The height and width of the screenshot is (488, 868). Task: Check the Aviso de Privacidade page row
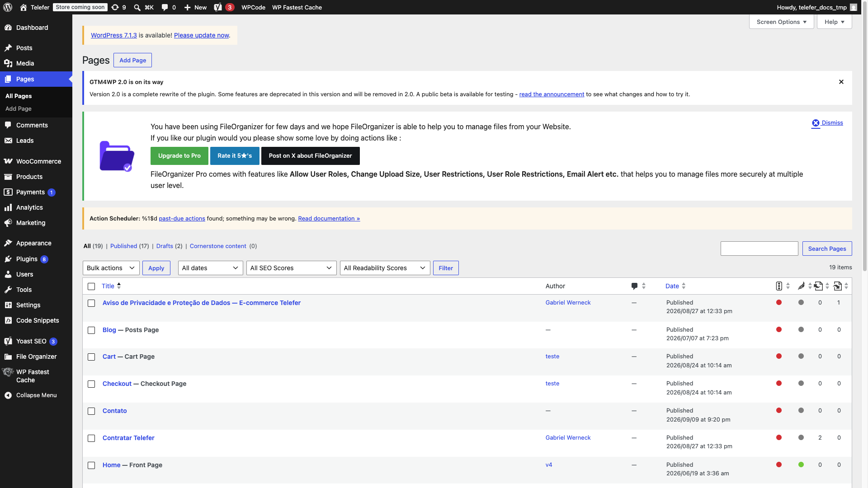tap(91, 303)
